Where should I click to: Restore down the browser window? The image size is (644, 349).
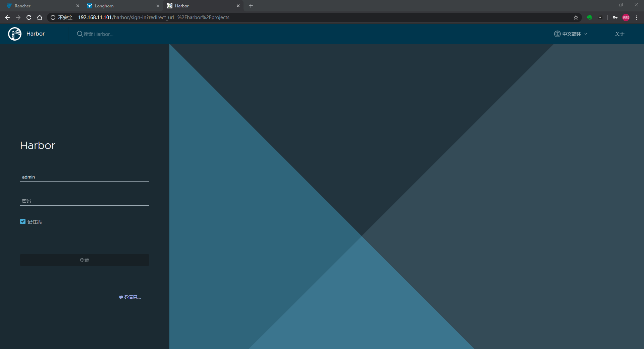(x=621, y=5)
